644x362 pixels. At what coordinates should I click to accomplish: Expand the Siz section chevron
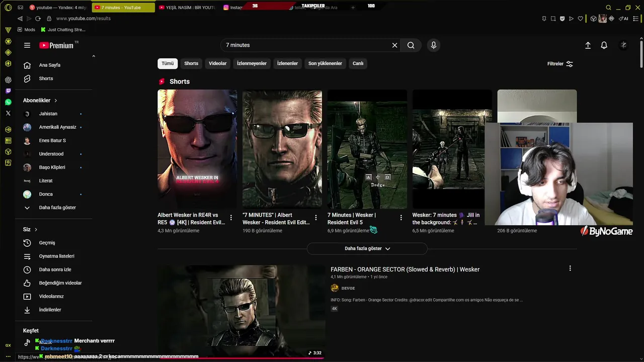pos(36,230)
